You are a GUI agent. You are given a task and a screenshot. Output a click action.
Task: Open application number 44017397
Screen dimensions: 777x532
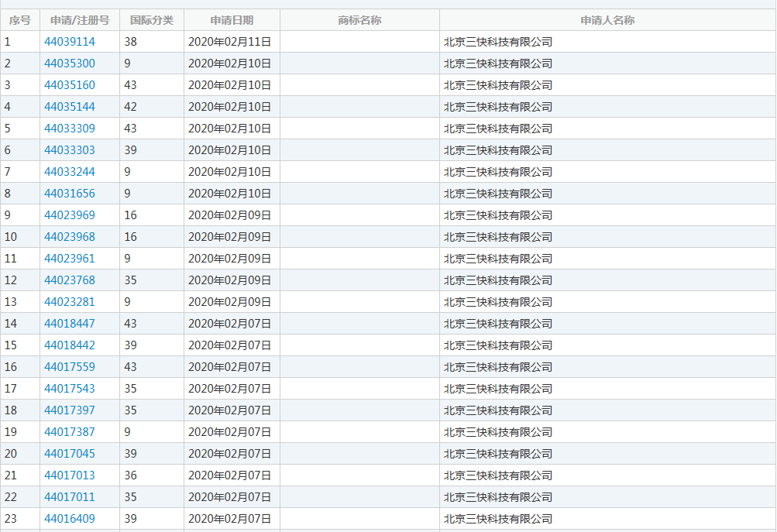coord(70,410)
